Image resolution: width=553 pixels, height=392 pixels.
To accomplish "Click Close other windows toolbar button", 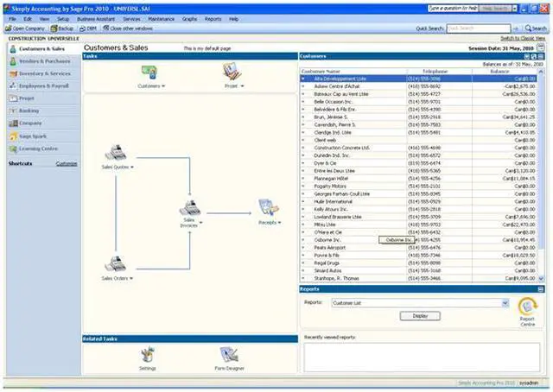I will click(128, 28).
